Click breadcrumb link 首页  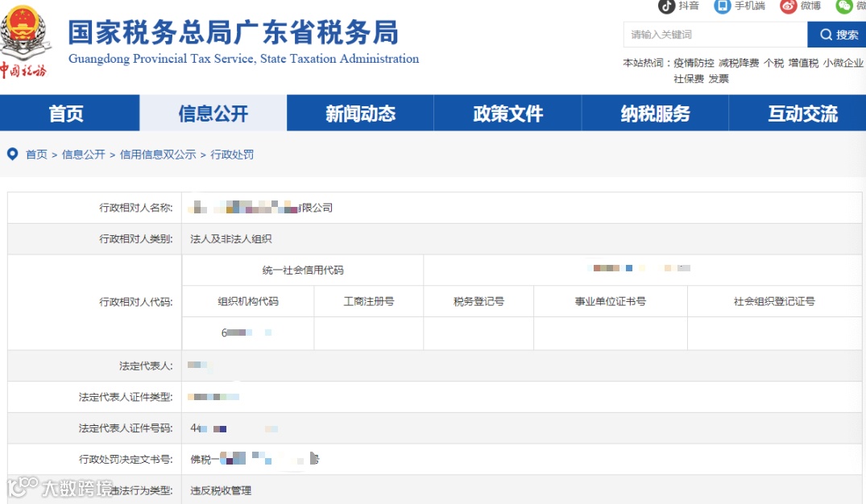pos(36,155)
